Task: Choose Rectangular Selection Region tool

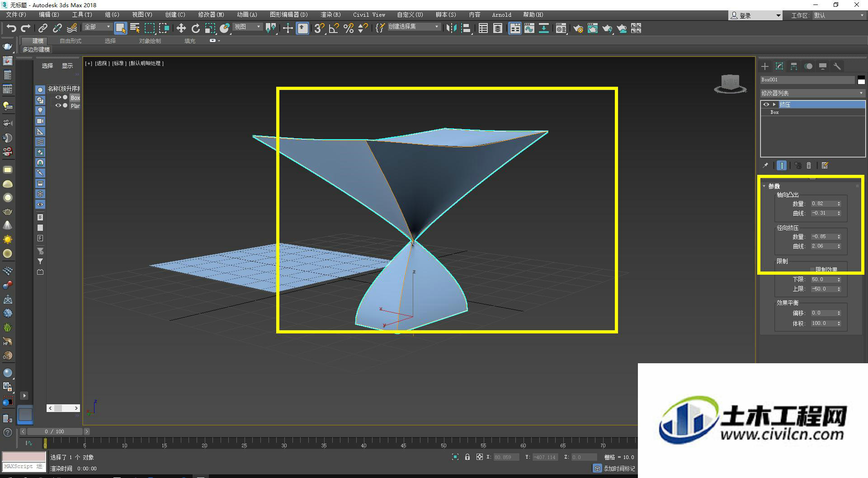Action: [149, 28]
